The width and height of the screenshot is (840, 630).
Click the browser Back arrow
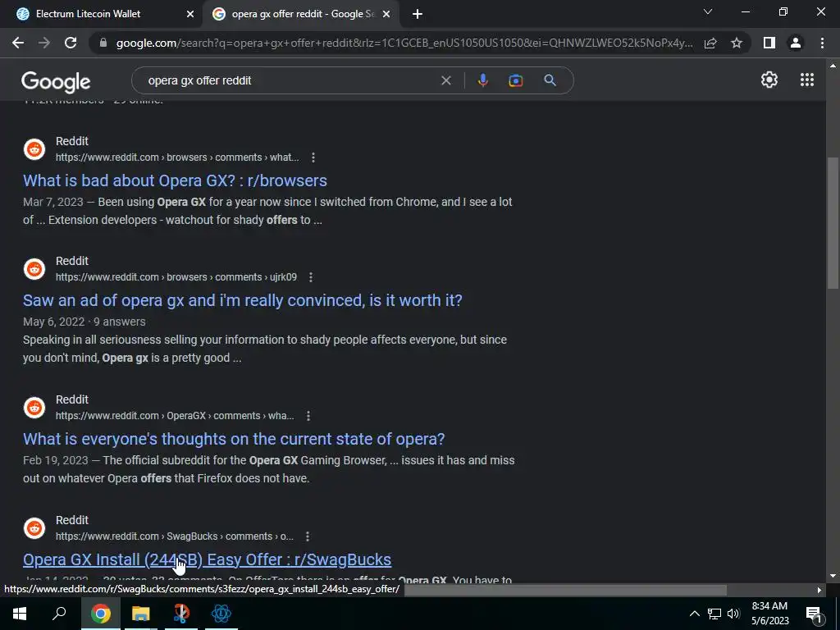18,43
